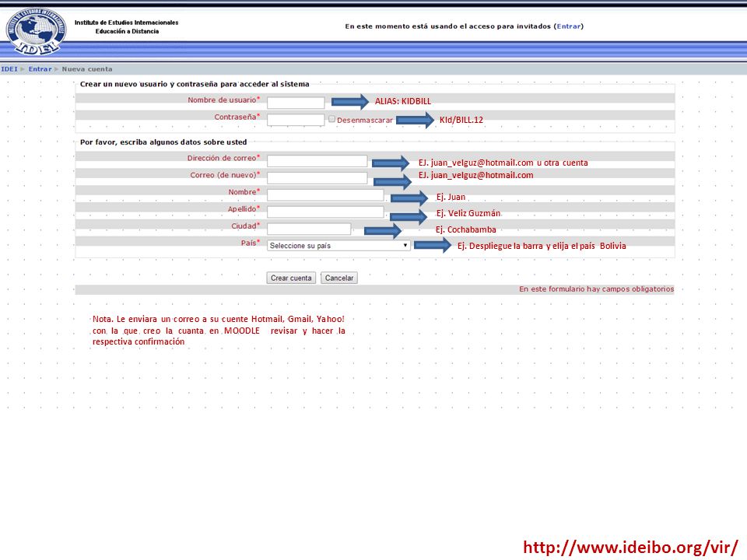The height and width of the screenshot is (560, 747).
Task: Click the Instituto de Estudios Internacionales title
Action: point(127,23)
